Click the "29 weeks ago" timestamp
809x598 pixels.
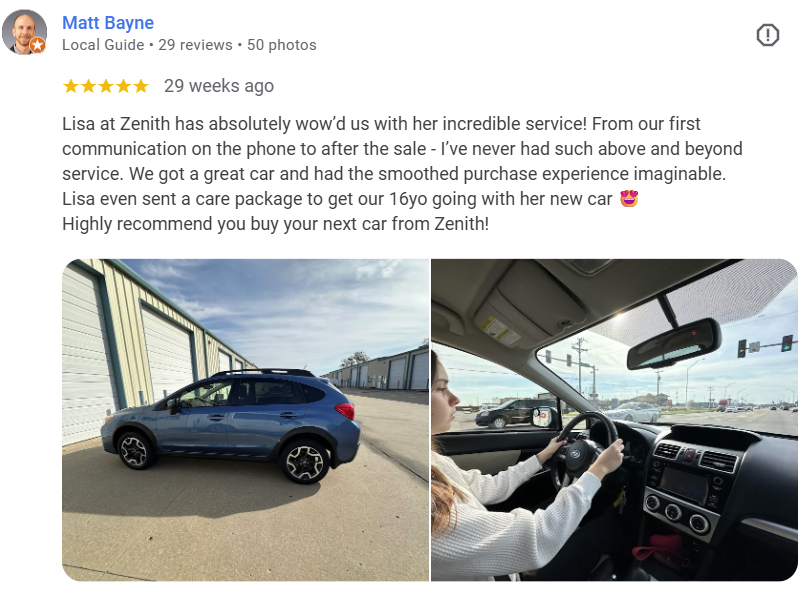[x=219, y=86]
